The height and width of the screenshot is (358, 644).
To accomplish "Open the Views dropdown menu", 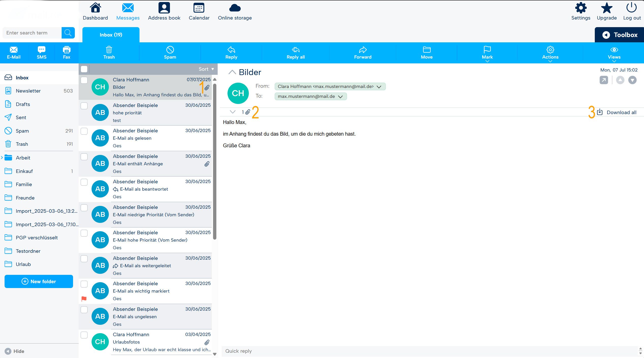I will pyautogui.click(x=614, y=53).
